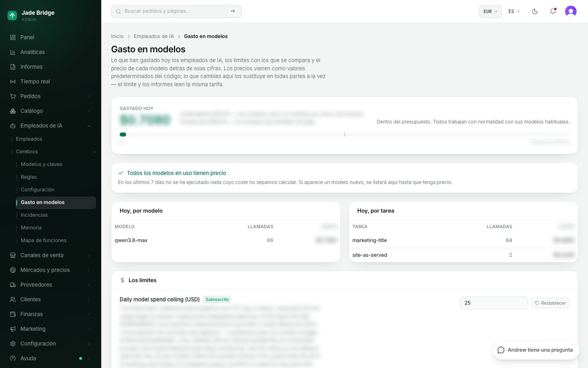Image resolution: width=588 pixels, height=368 pixels.
Task: Follow the Empleados de IA breadcrumb link
Action: click(x=154, y=36)
